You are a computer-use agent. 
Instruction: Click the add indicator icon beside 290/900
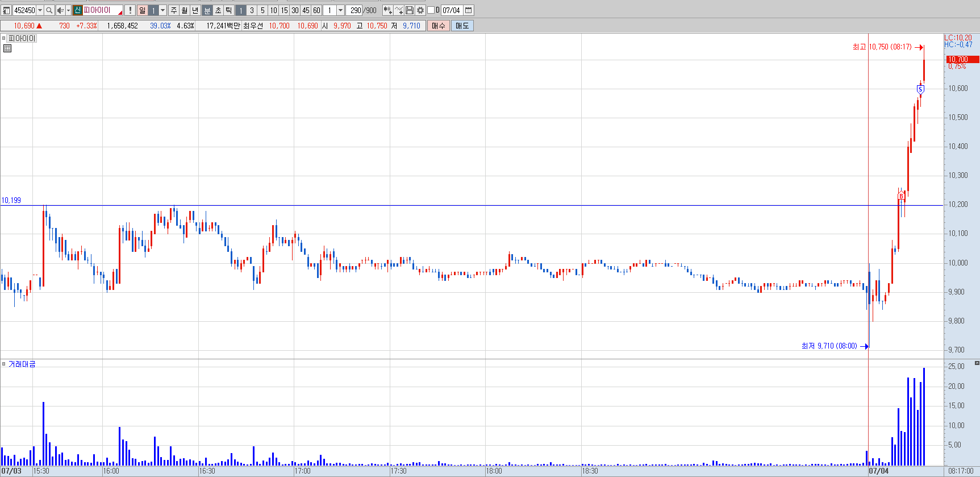point(387,10)
